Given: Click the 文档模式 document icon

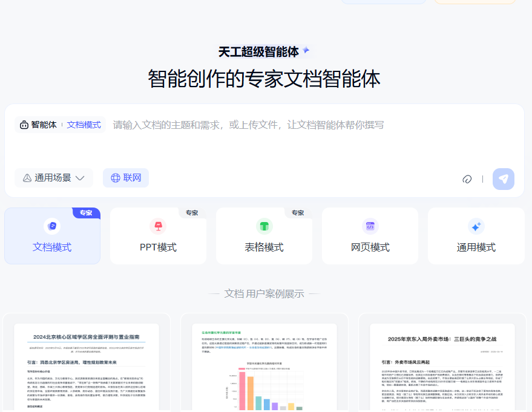Looking at the screenshot, I should (x=52, y=226).
